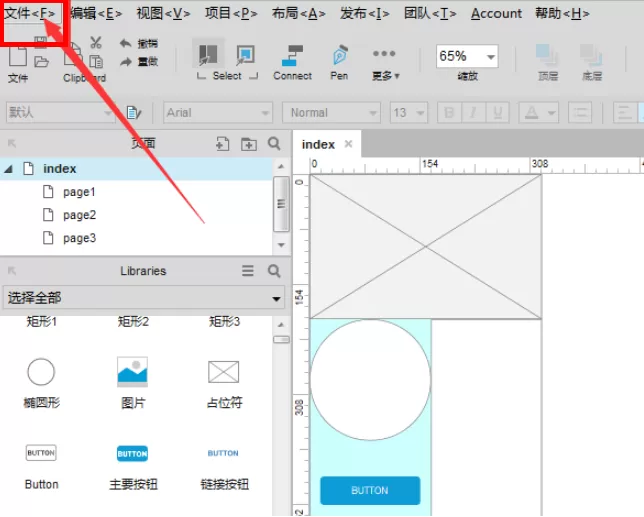Image resolution: width=644 pixels, height=517 pixels.
Task: Toggle italic formatting
Action: click(474, 113)
